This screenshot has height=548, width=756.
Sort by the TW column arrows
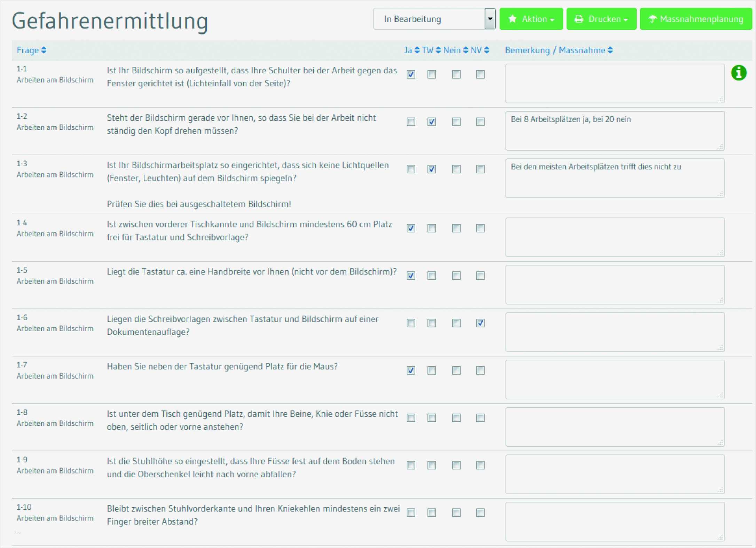(438, 50)
